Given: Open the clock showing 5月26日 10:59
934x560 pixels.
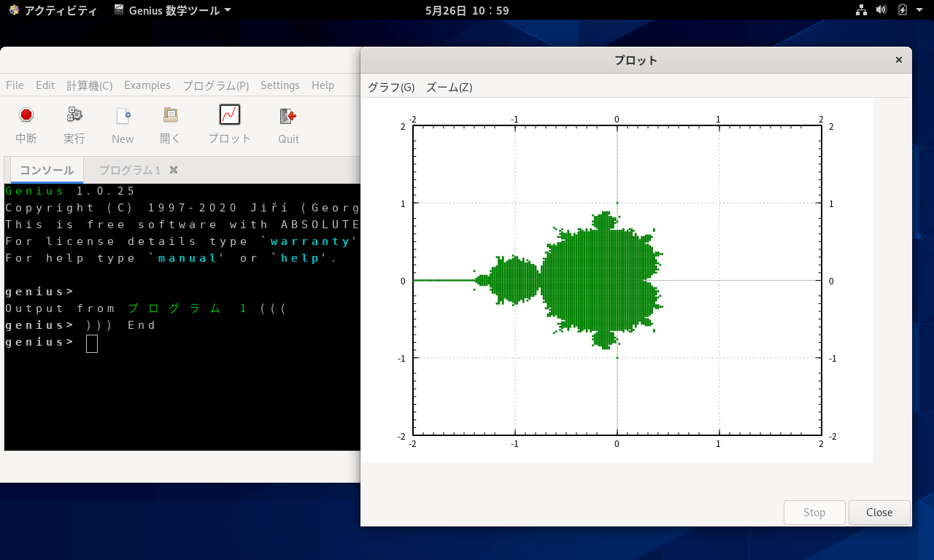Looking at the screenshot, I should point(467,10).
